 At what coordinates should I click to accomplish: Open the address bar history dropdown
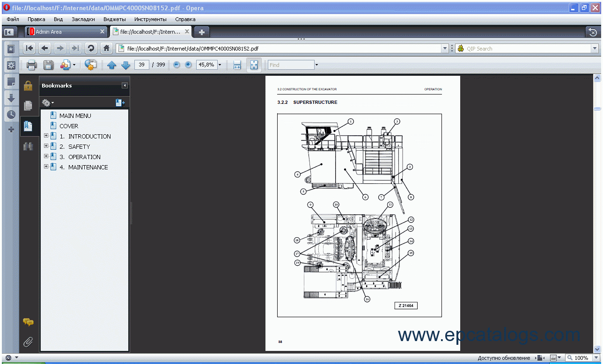click(445, 49)
